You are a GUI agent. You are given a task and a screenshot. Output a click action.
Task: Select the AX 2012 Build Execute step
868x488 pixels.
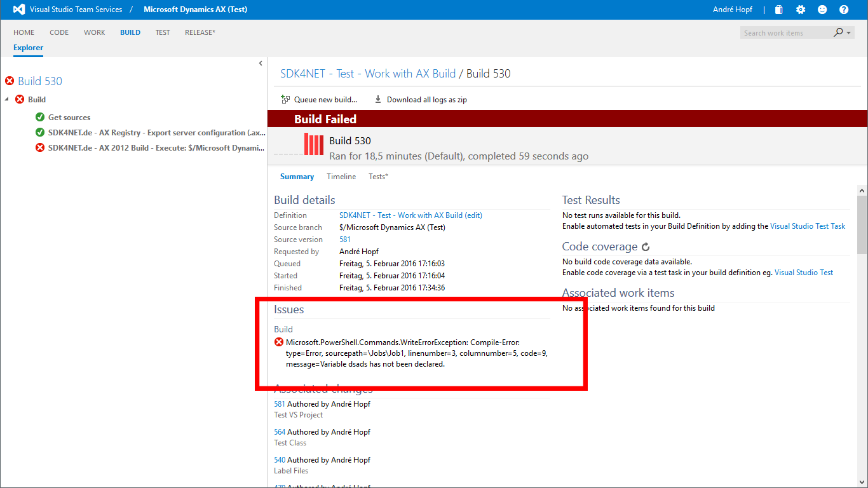point(156,147)
